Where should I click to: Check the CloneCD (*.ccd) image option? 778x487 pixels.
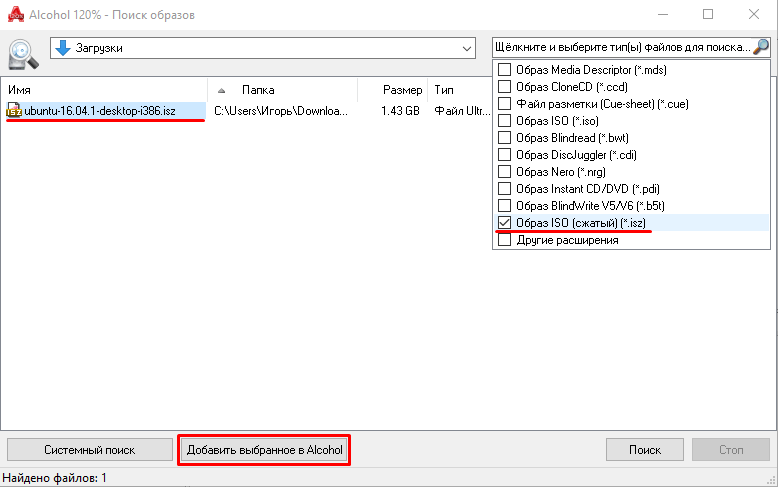pos(504,87)
